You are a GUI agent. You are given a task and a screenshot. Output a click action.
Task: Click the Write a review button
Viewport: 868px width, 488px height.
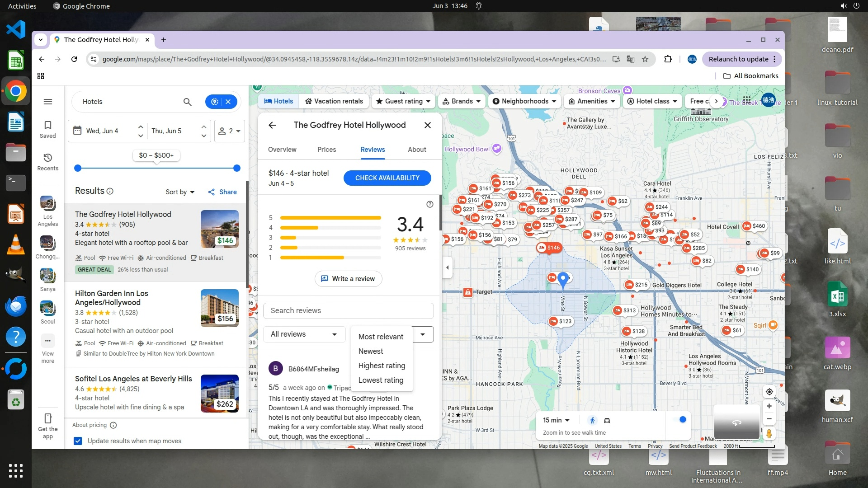348,279
